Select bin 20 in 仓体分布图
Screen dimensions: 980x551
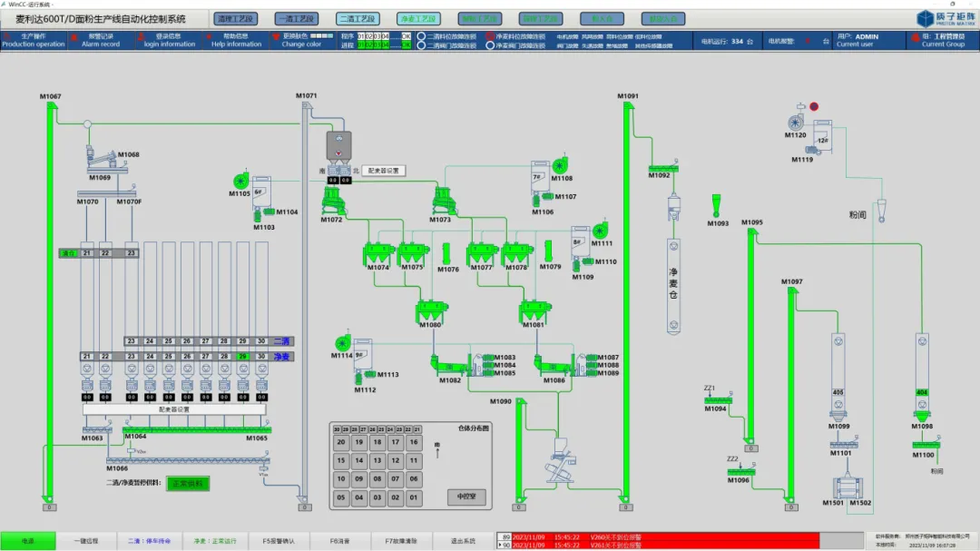[340, 442]
